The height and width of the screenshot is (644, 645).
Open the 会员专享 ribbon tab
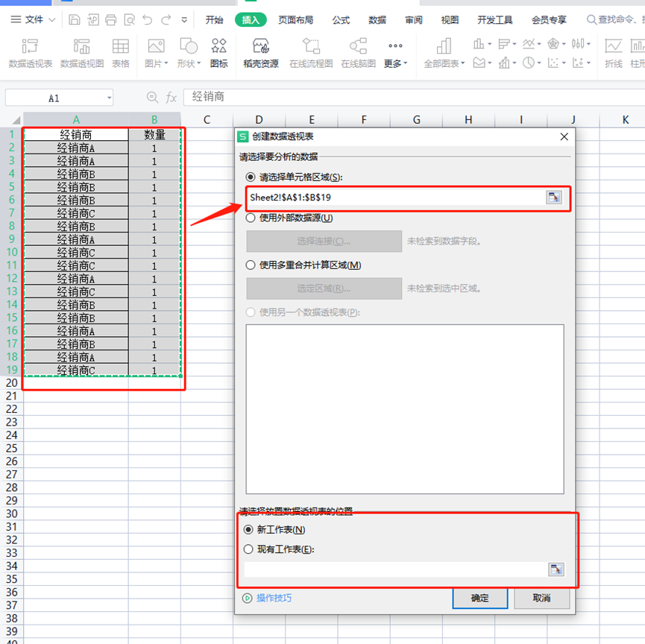(x=549, y=19)
